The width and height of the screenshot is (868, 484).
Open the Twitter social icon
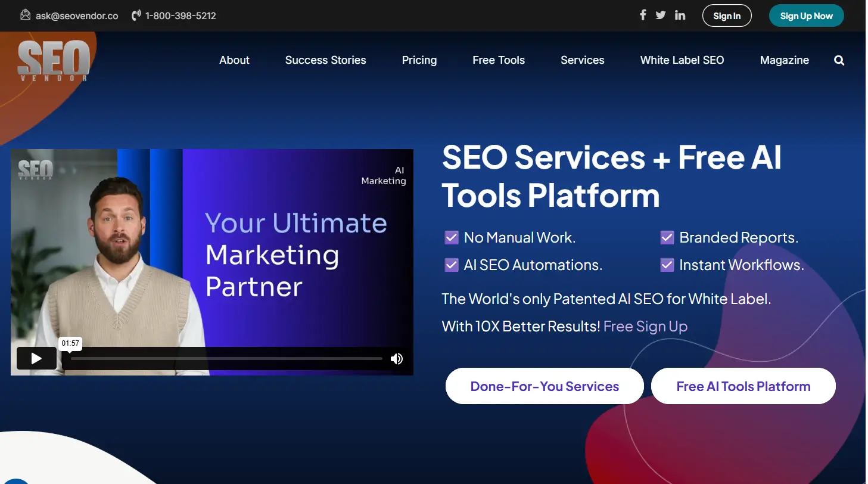click(x=661, y=15)
